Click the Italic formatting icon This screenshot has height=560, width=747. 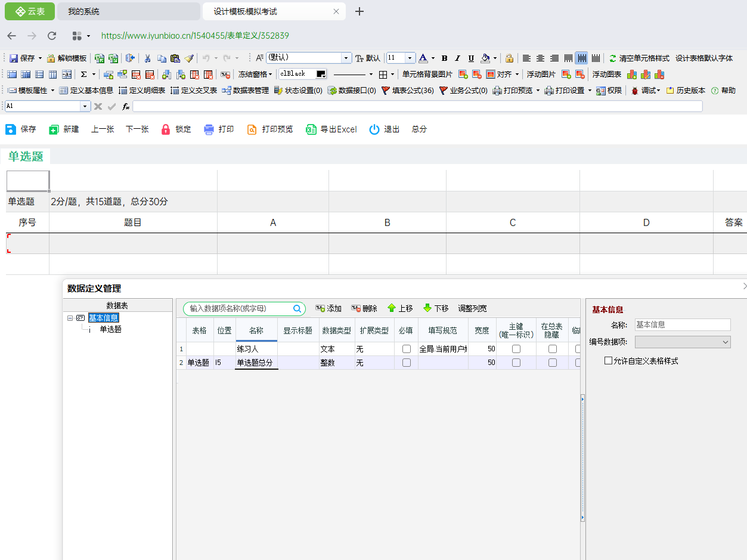(x=457, y=58)
